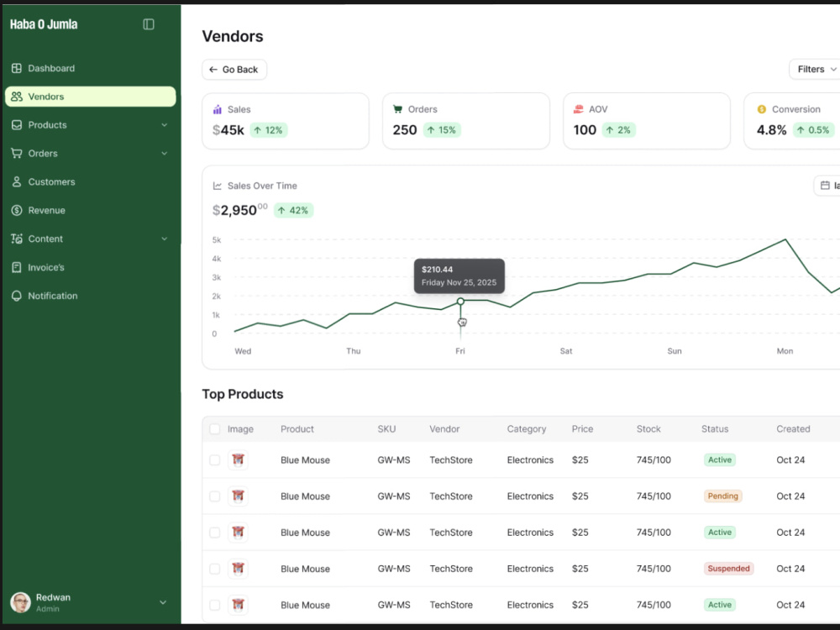Image resolution: width=840 pixels, height=630 pixels.
Task: Click the Conversion coin icon
Action: coord(761,108)
